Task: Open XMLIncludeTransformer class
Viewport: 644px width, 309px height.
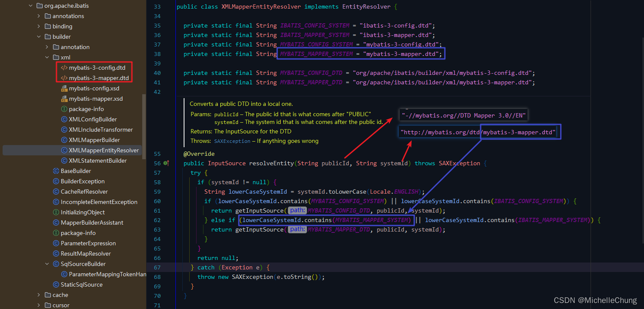Action: [x=100, y=130]
